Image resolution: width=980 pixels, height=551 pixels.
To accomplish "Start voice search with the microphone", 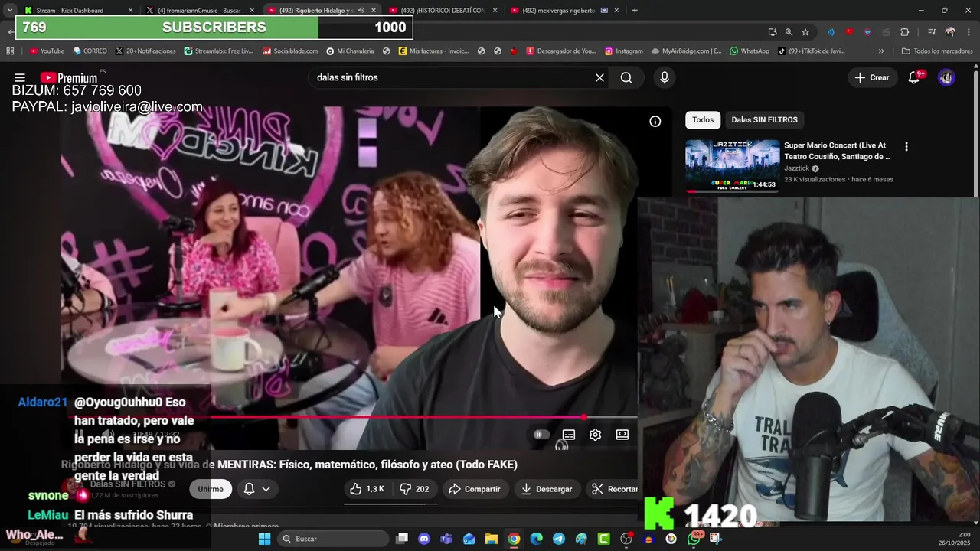I will [664, 77].
